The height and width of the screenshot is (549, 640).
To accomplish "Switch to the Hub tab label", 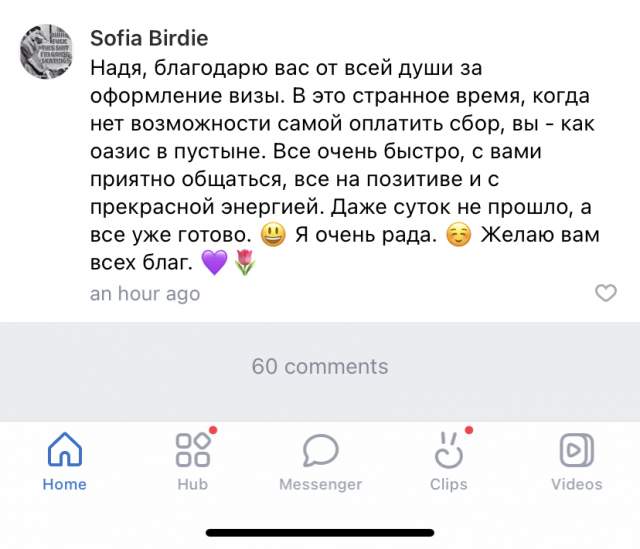I will point(192,484).
